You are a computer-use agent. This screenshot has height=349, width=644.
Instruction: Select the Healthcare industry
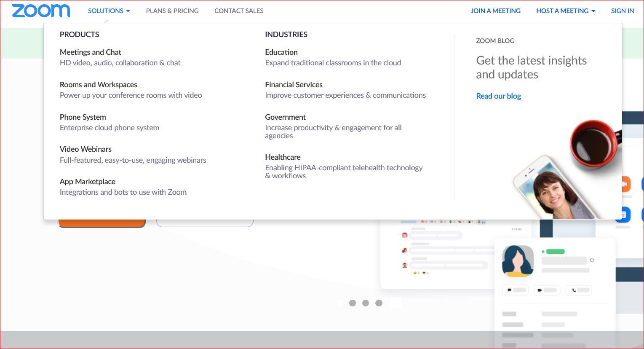[x=283, y=157]
